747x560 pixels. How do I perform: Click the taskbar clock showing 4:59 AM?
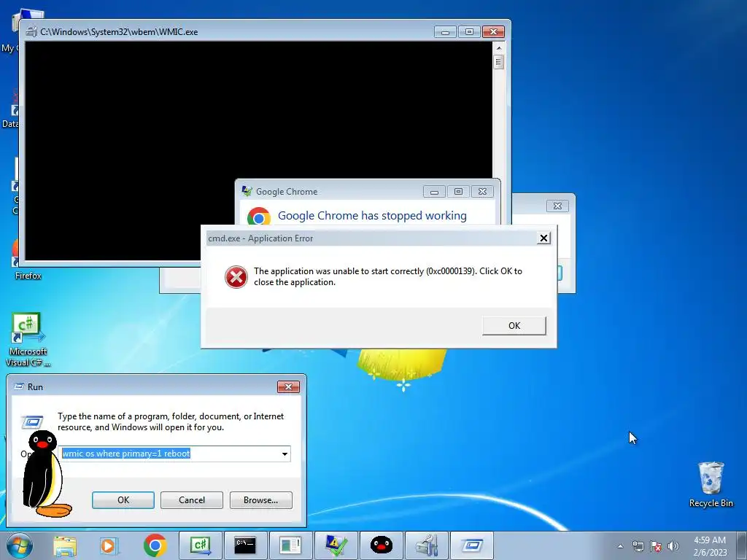(x=709, y=546)
